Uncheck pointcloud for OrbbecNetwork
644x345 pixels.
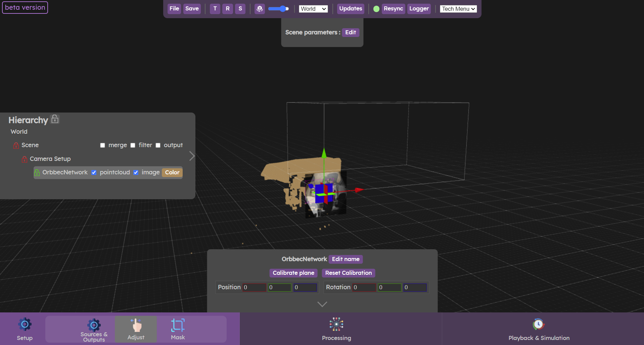(94, 172)
